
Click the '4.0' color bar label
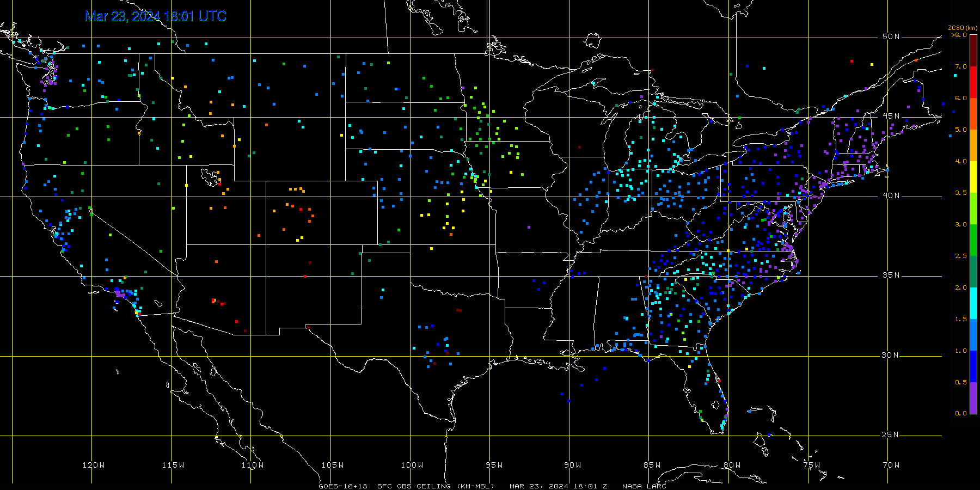click(961, 161)
